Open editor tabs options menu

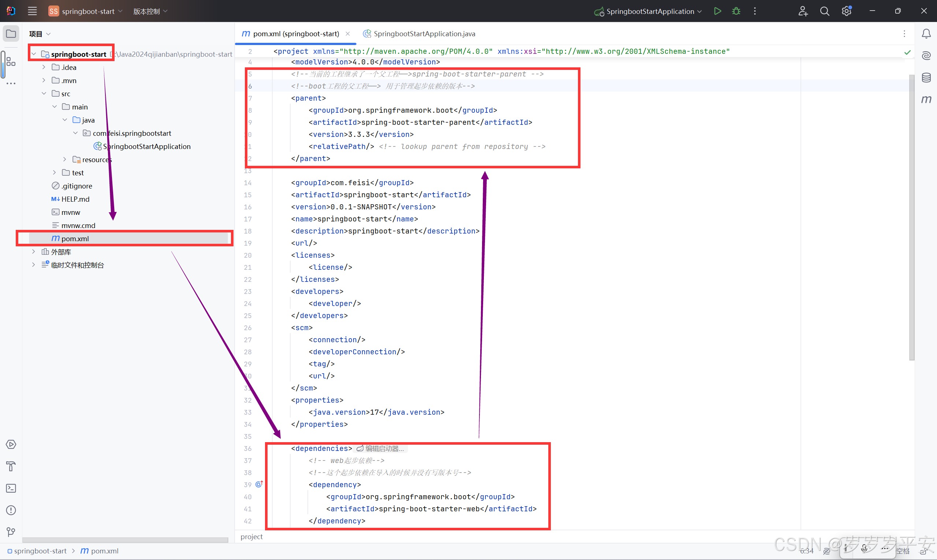[x=904, y=34]
